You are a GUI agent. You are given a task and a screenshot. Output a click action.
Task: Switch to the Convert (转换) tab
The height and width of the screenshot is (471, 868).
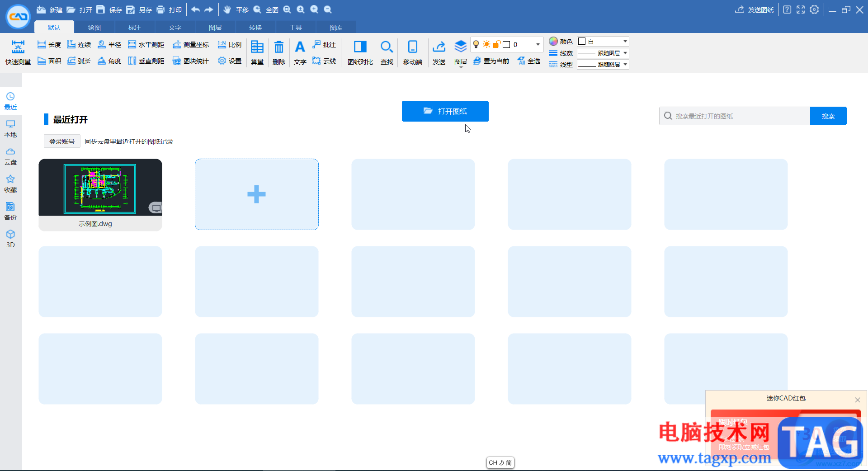point(255,28)
